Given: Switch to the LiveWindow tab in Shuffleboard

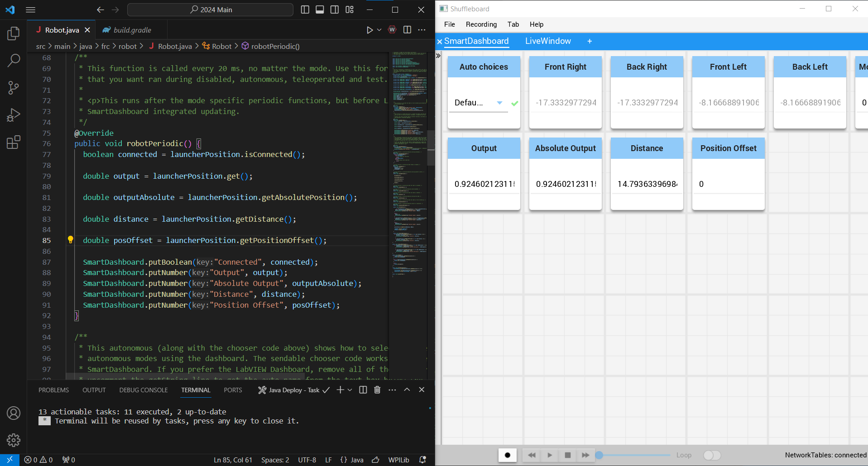Looking at the screenshot, I should (548, 41).
